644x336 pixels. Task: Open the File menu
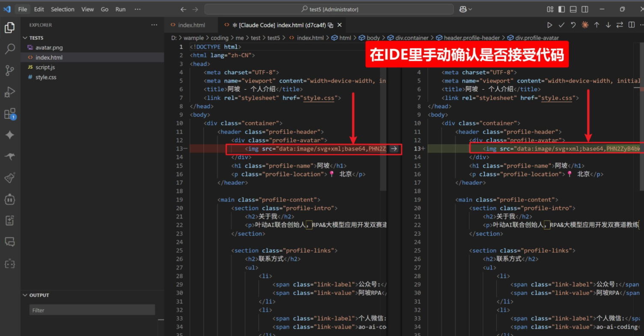pyautogui.click(x=23, y=9)
